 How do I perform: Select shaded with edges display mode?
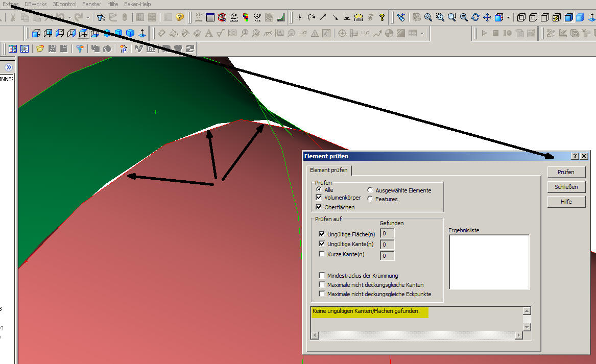point(568,17)
